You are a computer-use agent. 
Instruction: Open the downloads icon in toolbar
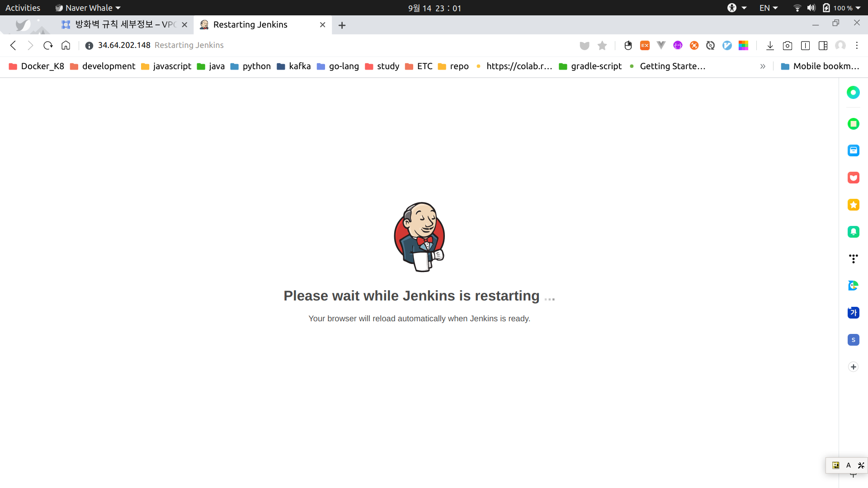pyautogui.click(x=770, y=45)
